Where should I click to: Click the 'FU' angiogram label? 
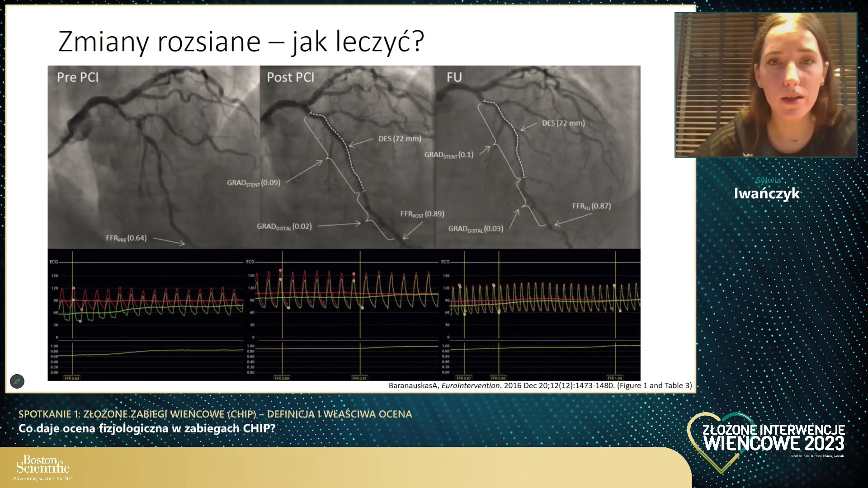click(454, 77)
